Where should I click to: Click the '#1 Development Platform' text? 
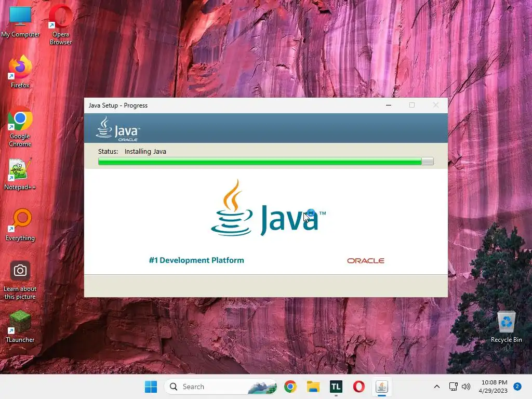pyautogui.click(x=196, y=260)
